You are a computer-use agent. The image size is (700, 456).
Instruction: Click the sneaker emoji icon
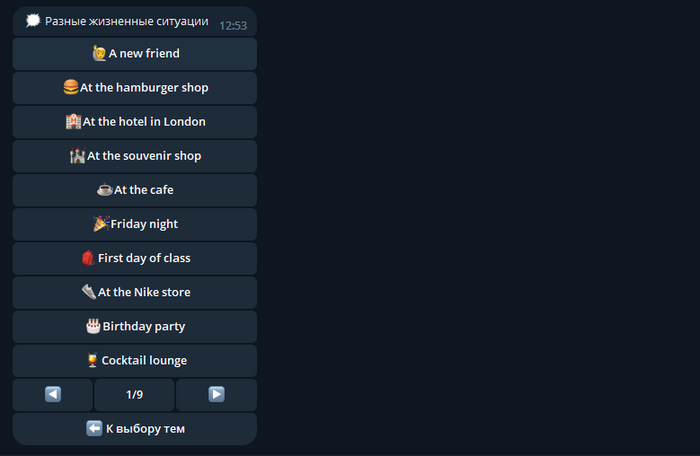tap(88, 292)
